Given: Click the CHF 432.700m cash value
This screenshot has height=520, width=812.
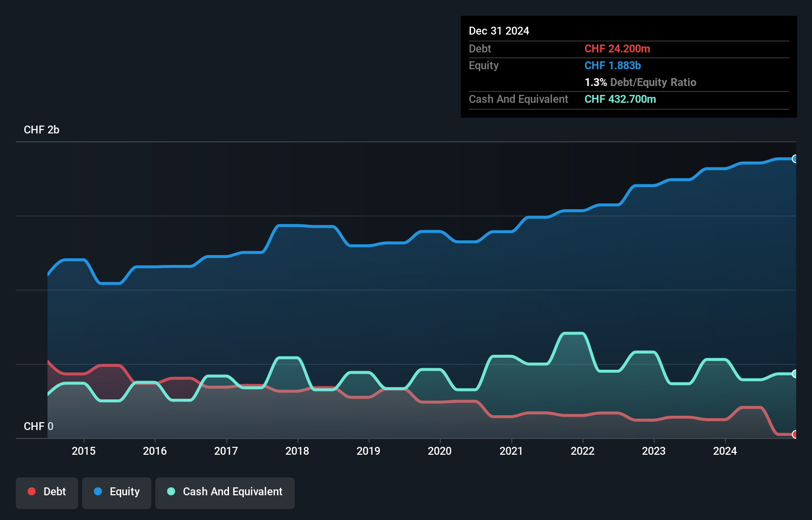Looking at the screenshot, I should [620, 99].
